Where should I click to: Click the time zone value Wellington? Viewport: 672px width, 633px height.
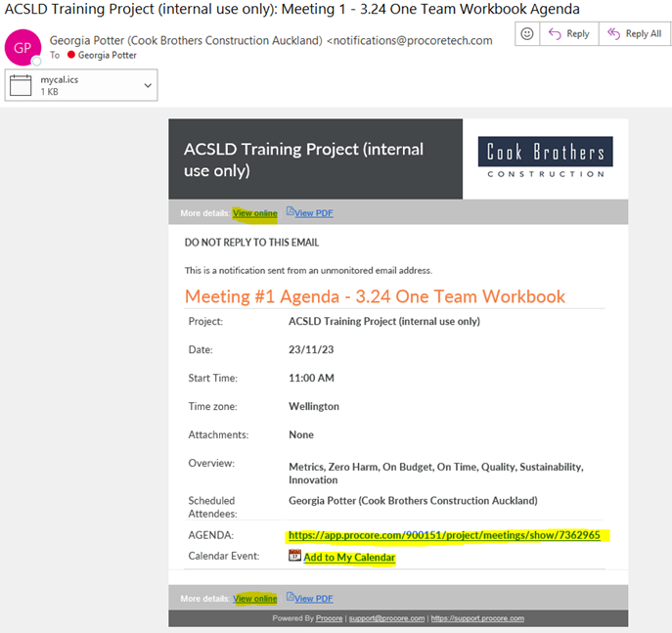coord(314,406)
